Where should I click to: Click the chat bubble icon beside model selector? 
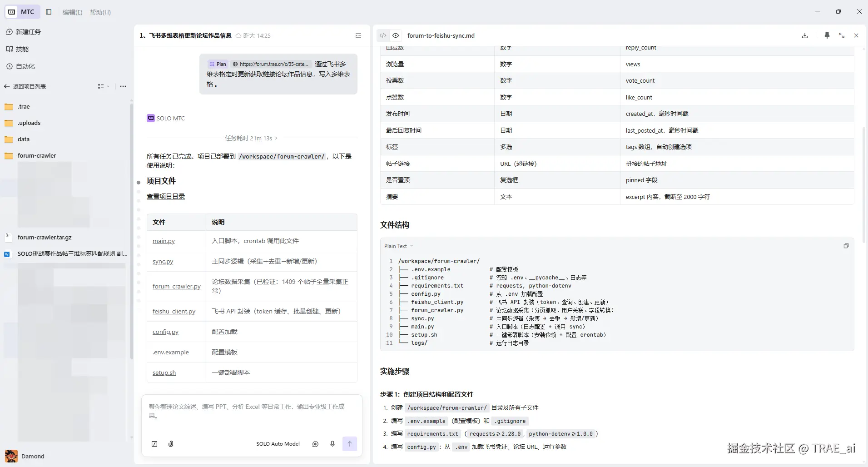(316, 444)
